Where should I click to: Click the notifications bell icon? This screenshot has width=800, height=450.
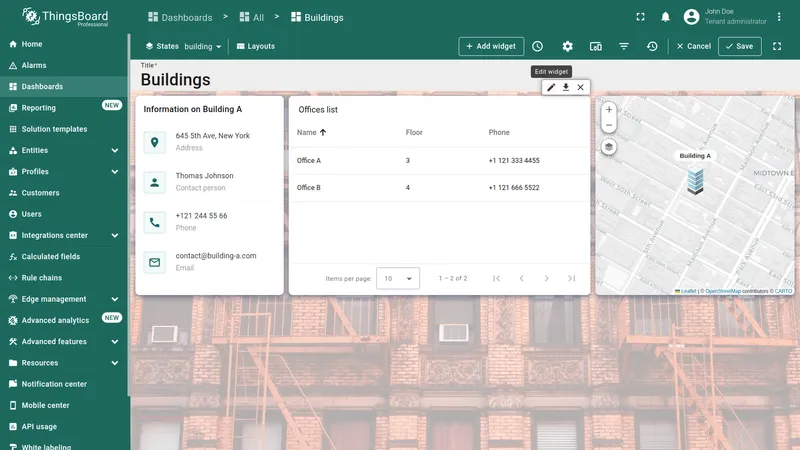(665, 17)
